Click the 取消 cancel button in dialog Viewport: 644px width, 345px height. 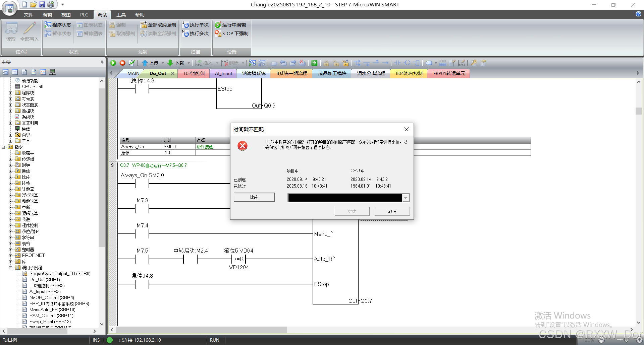[392, 211]
